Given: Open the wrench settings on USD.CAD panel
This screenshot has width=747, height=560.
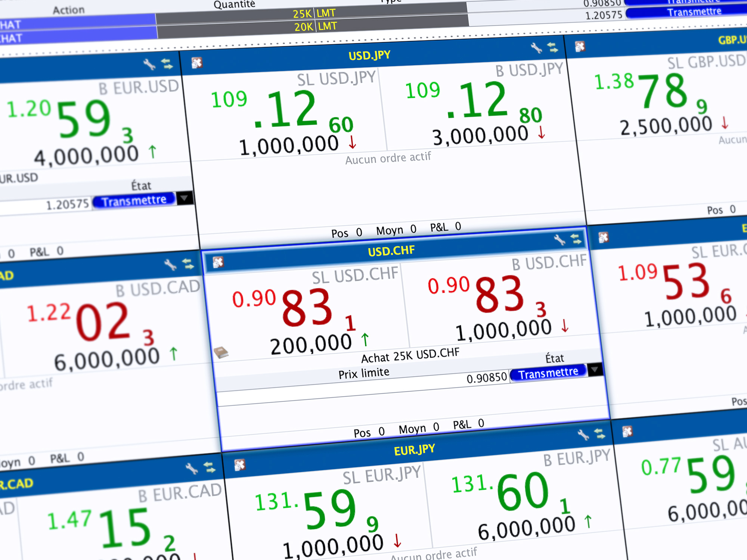Looking at the screenshot, I should (x=170, y=265).
